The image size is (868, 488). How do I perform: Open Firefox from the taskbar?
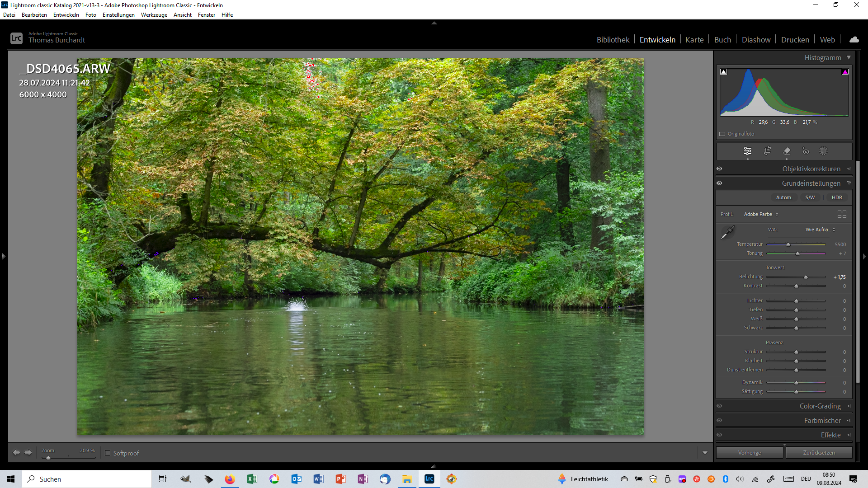pyautogui.click(x=230, y=479)
